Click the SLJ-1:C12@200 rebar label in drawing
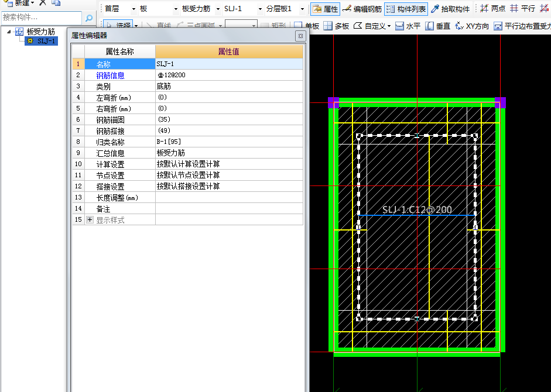Viewport: 551px width, 392px height. point(417,210)
